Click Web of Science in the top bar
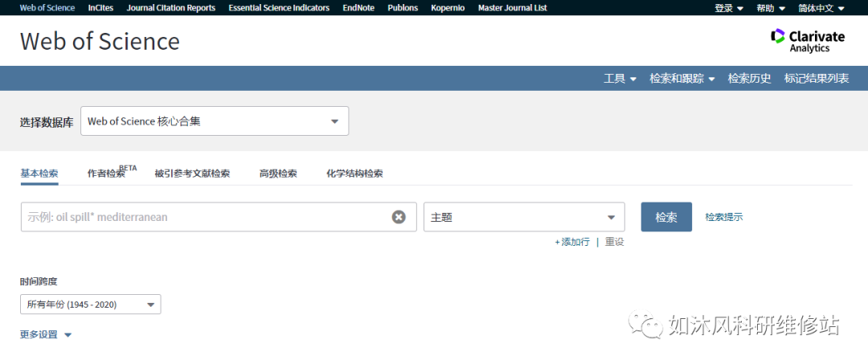This screenshot has width=868, height=364. pos(47,8)
